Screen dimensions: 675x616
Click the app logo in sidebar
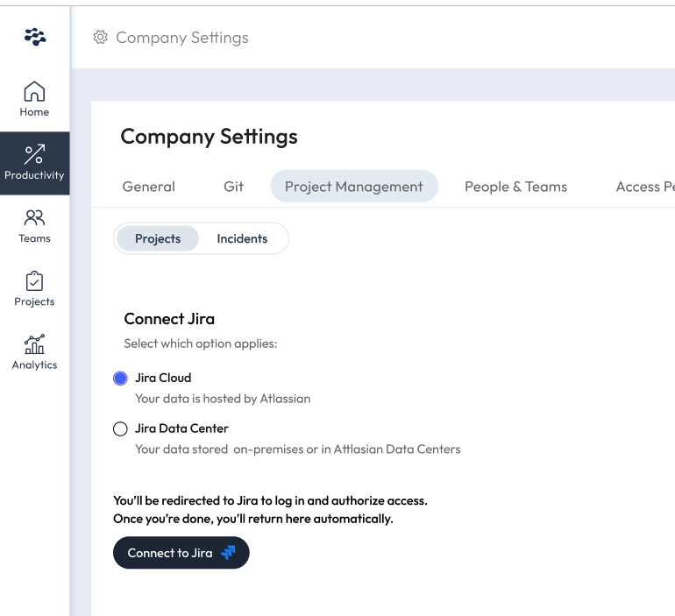[35, 37]
